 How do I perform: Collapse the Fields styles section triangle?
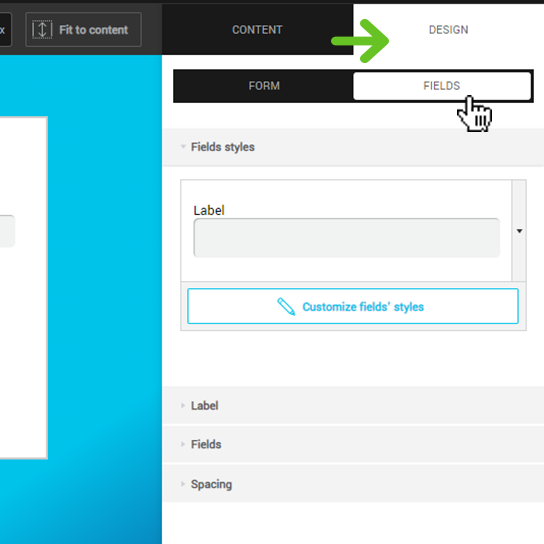[183, 147]
